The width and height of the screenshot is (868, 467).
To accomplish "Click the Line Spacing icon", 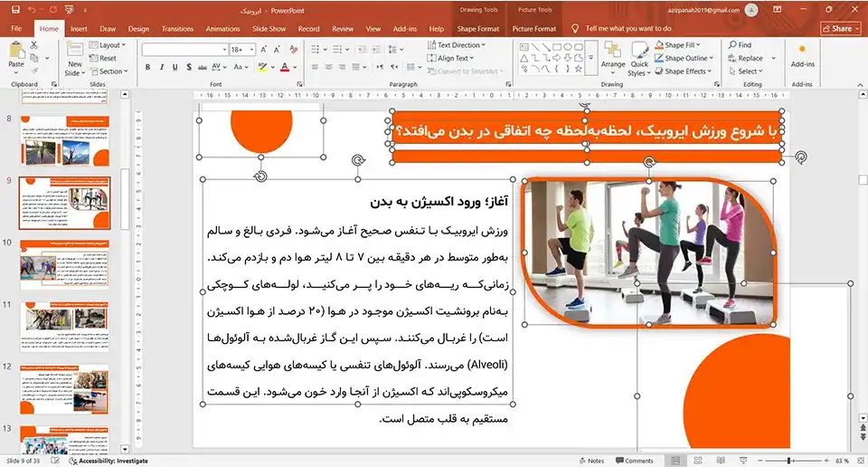I will 392,49.
